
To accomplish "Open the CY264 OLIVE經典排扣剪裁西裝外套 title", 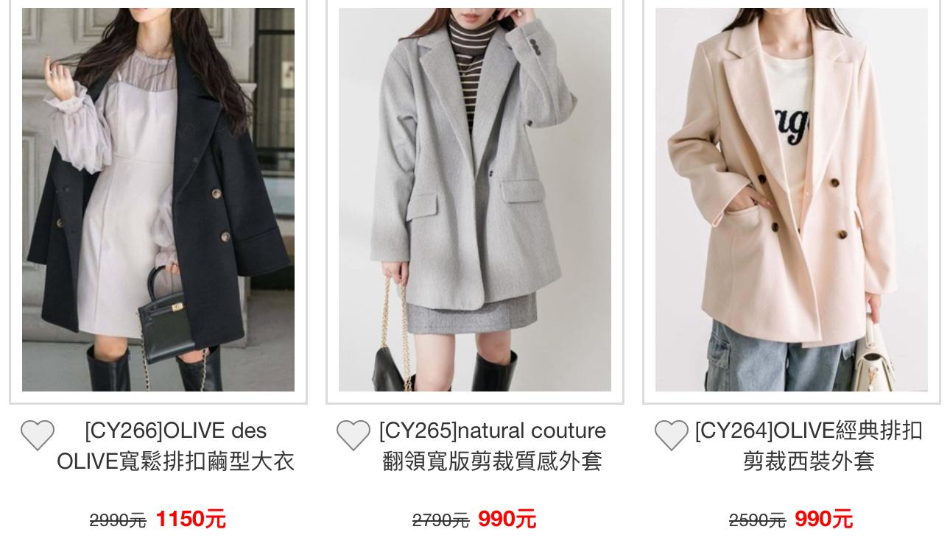I will pyautogui.click(x=809, y=446).
